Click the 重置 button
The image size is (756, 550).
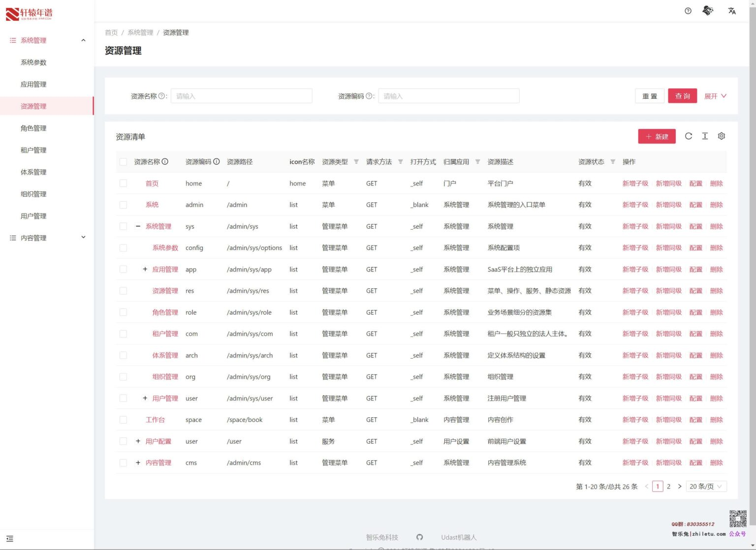[650, 96]
